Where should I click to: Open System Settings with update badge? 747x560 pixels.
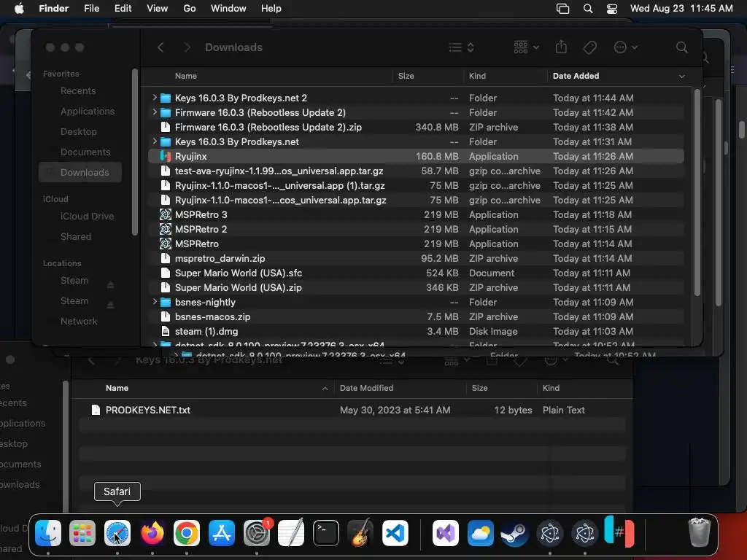tap(258, 533)
